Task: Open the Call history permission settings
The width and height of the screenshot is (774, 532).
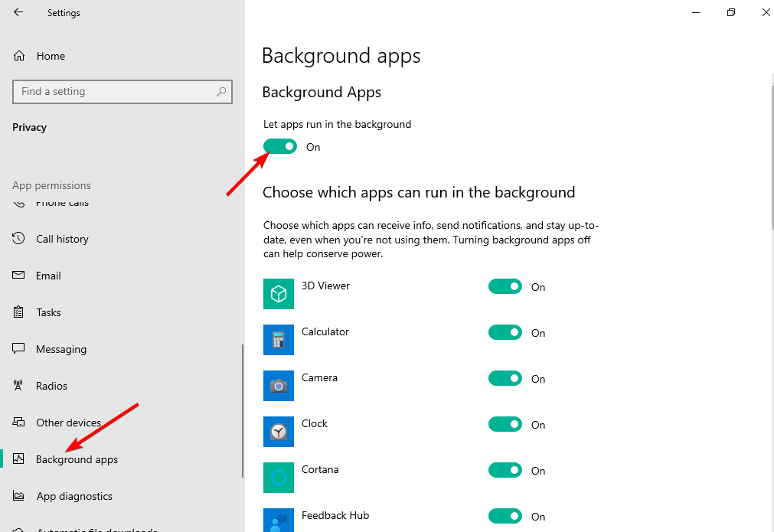Action: 62,239
